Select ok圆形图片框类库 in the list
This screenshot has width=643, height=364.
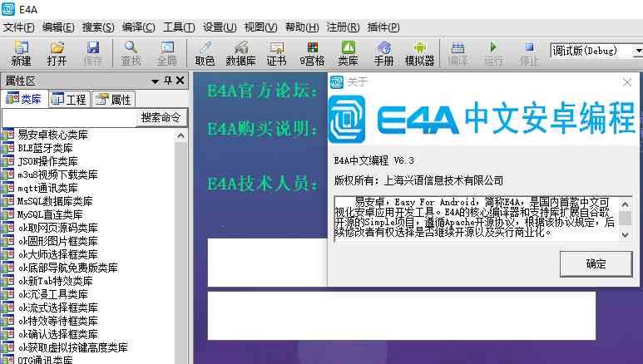pyautogui.click(x=58, y=241)
